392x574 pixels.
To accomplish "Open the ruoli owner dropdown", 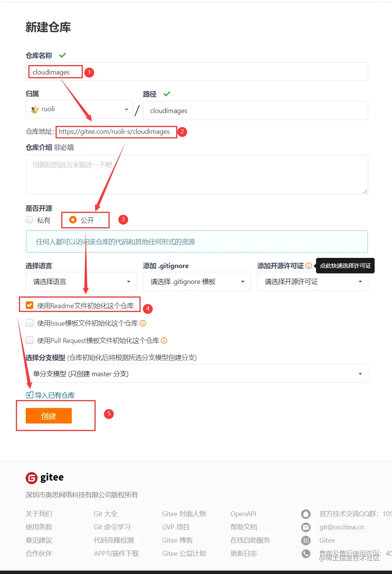I will pyautogui.click(x=79, y=109).
